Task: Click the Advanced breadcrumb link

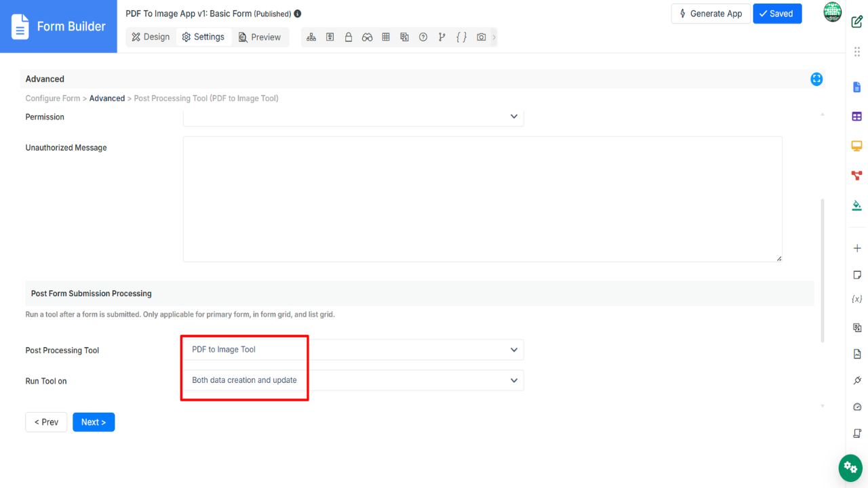Action: (107, 98)
